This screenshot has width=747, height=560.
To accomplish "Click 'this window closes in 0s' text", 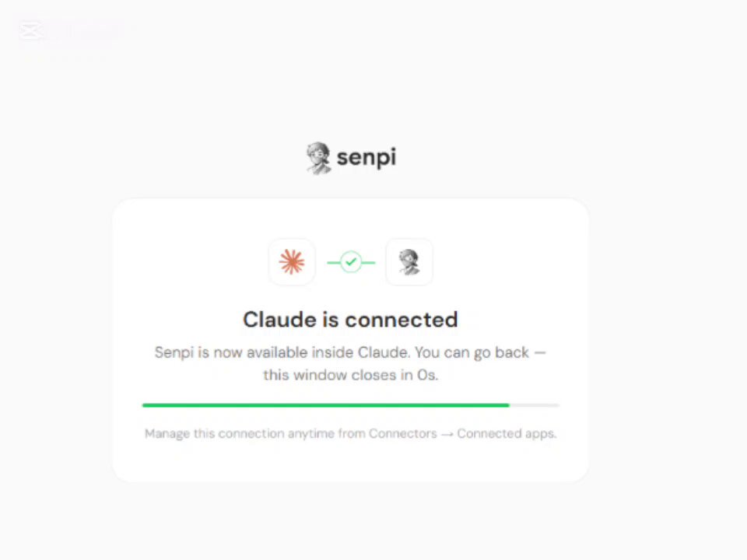I will tap(351, 375).
